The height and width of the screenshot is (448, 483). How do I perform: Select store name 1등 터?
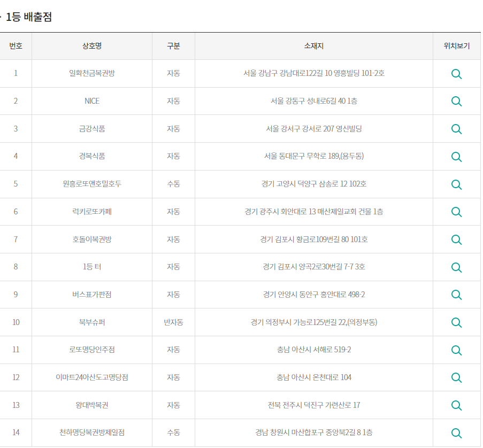coord(92,267)
